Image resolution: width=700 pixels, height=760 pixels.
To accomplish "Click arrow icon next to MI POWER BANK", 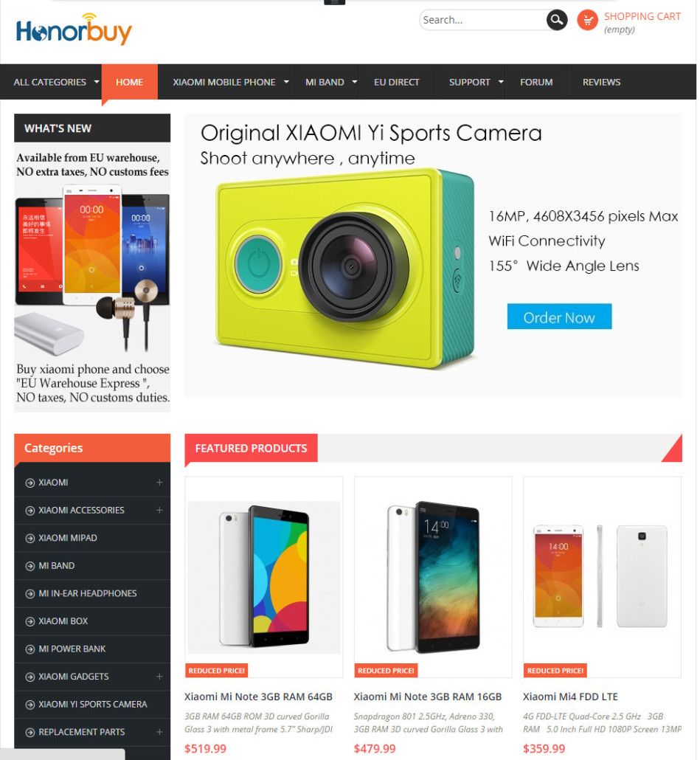I will click(x=30, y=649).
